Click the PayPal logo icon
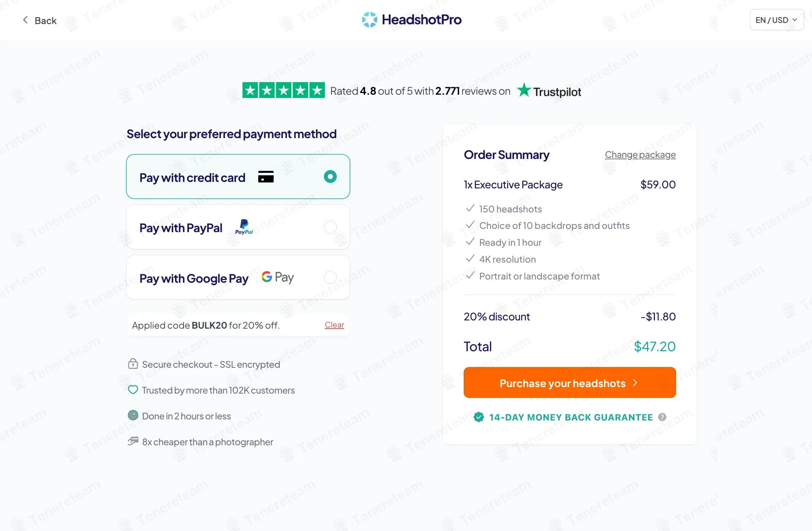The image size is (812, 531). (244, 227)
